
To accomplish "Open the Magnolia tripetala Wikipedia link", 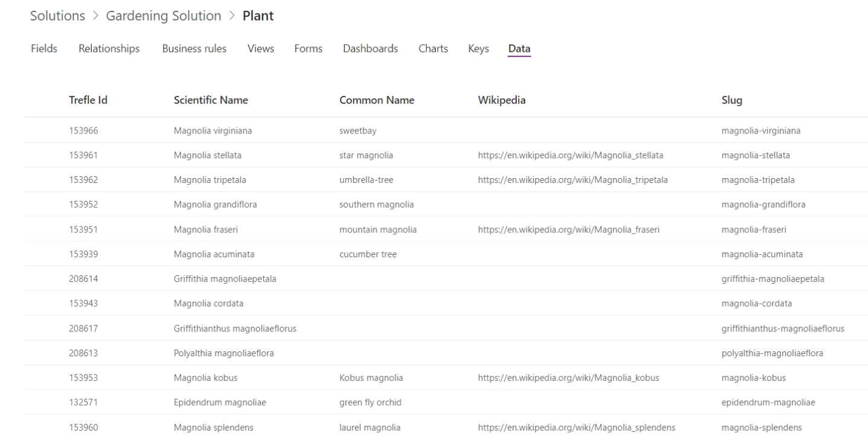I will 573,179.
